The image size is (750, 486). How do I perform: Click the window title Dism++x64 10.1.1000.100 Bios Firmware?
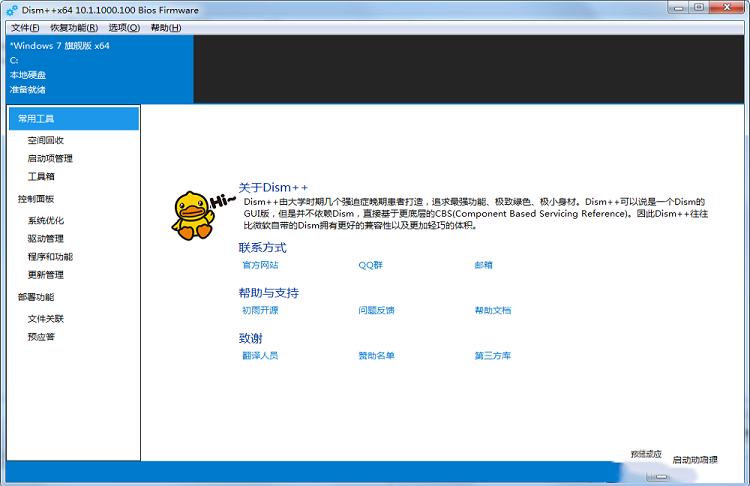[110, 10]
